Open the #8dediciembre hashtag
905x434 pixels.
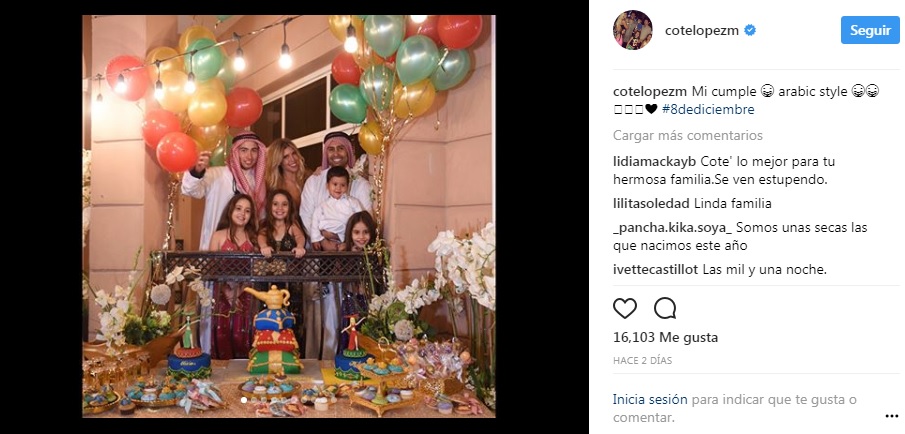click(708, 109)
